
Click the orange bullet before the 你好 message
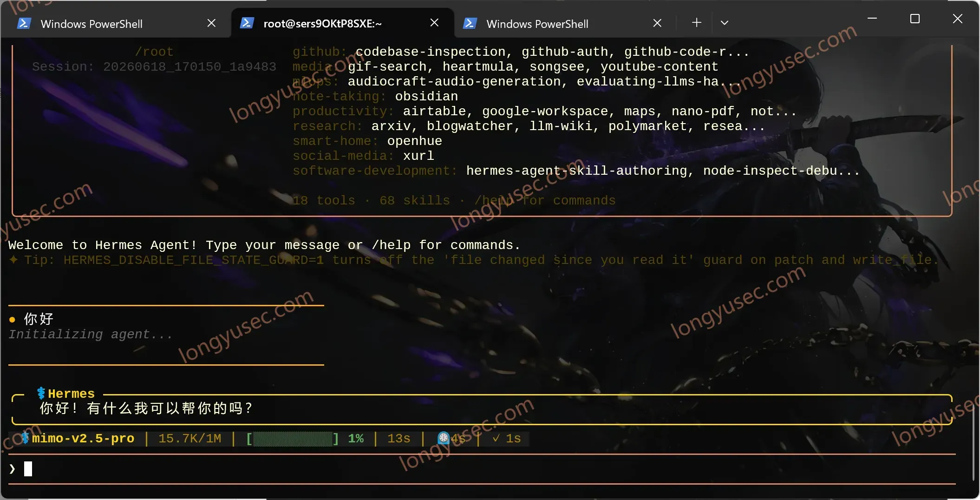13,319
